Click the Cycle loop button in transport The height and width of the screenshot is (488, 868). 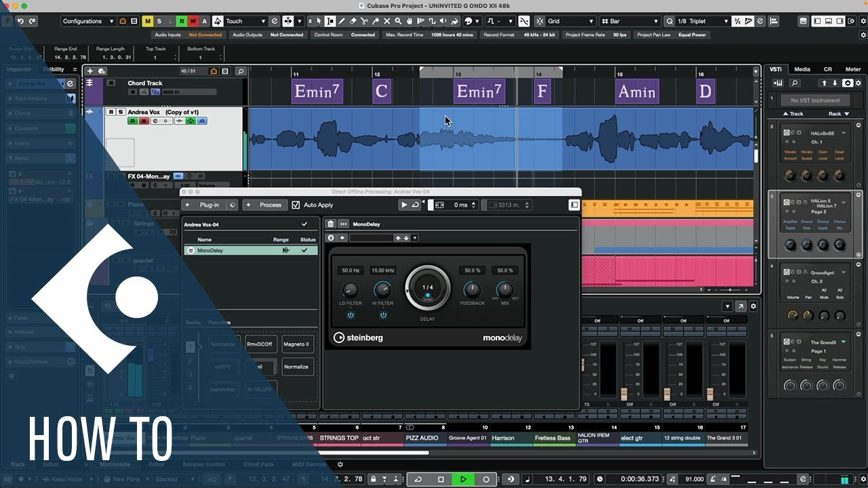click(418, 479)
